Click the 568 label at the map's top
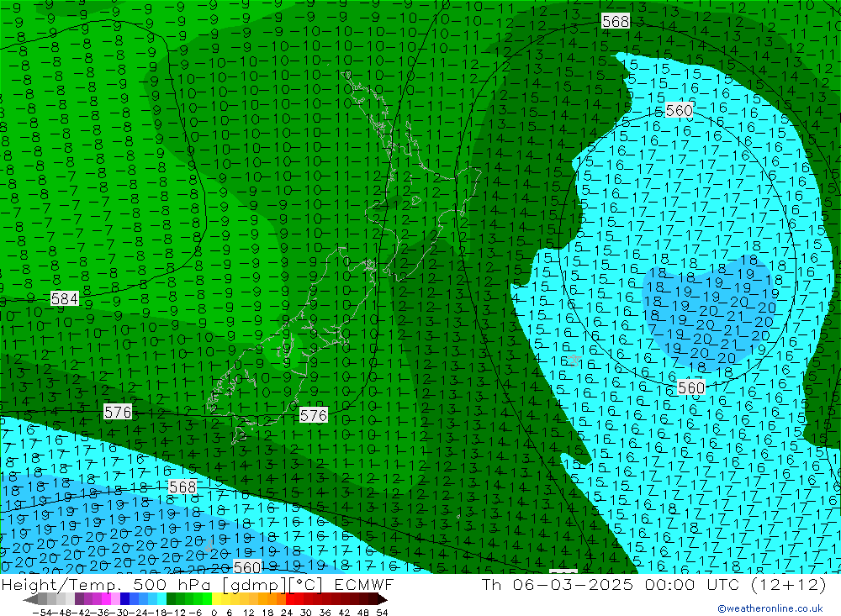 (616, 21)
